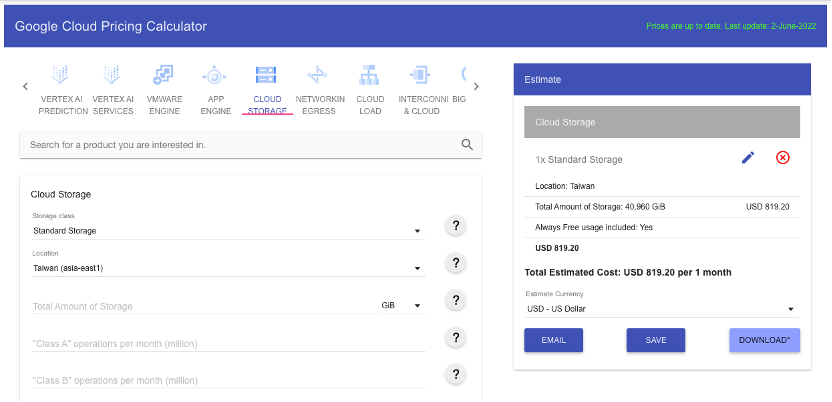Open the GiB unit dropdown
The height and width of the screenshot is (402, 832).
click(402, 305)
